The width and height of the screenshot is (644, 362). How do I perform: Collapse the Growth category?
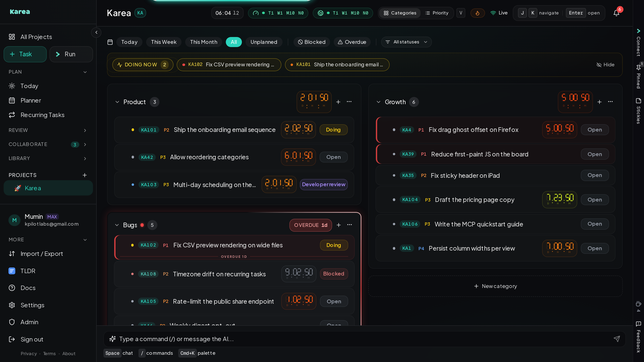(379, 102)
